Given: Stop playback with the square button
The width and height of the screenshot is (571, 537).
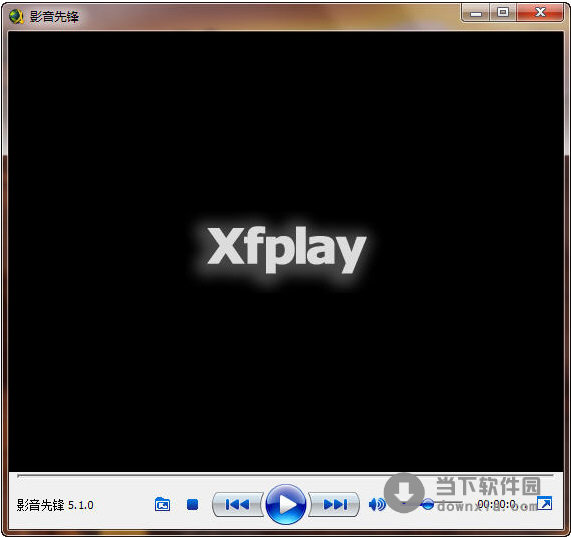Looking at the screenshot, I should [192, 505].
